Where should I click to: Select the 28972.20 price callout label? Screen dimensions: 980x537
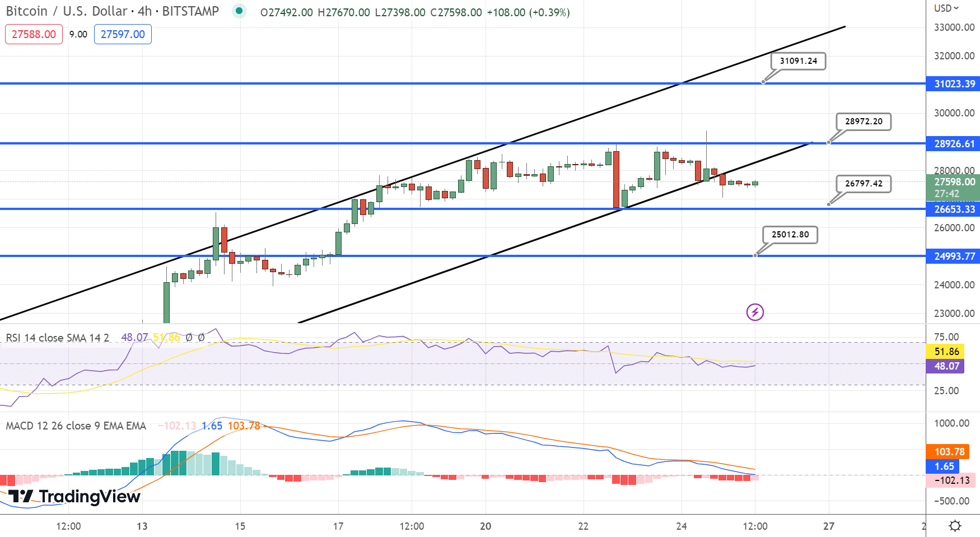click(864, 122)
